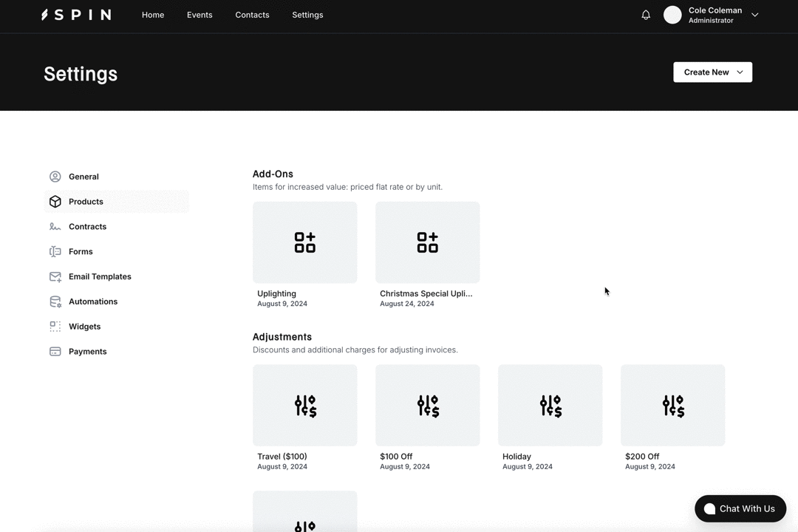
Task: Click the Automations database icon
Action: 55,301
